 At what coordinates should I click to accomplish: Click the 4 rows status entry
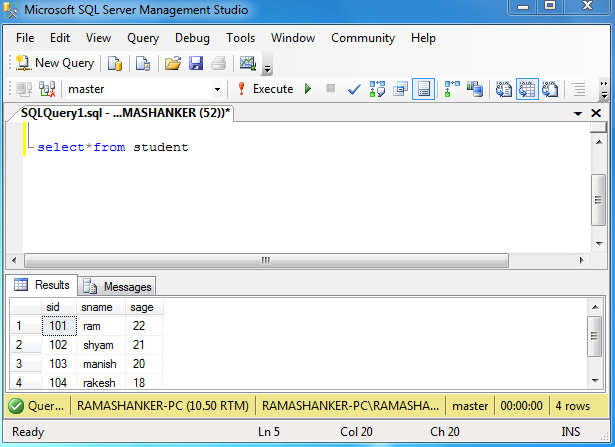[x=573, y=406]
